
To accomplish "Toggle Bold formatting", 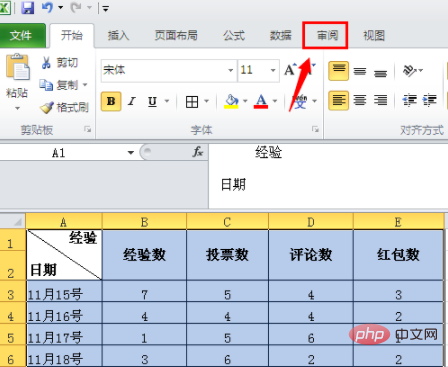I will pos(111,101).
